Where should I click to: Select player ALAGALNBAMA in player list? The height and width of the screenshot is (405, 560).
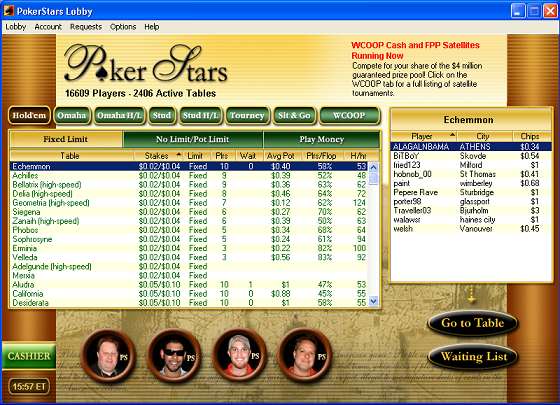[x=471, y=146]
